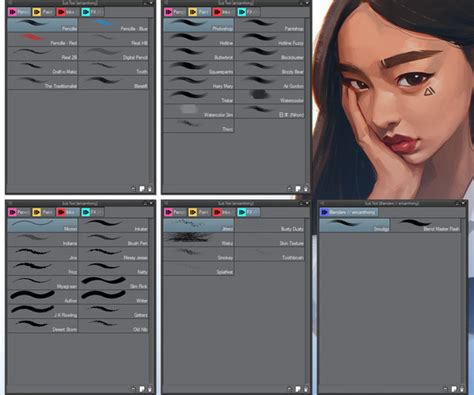Choose the Pencilie - Red brush preset
This screenshot has height=395, width=474.
coord(43,40)
